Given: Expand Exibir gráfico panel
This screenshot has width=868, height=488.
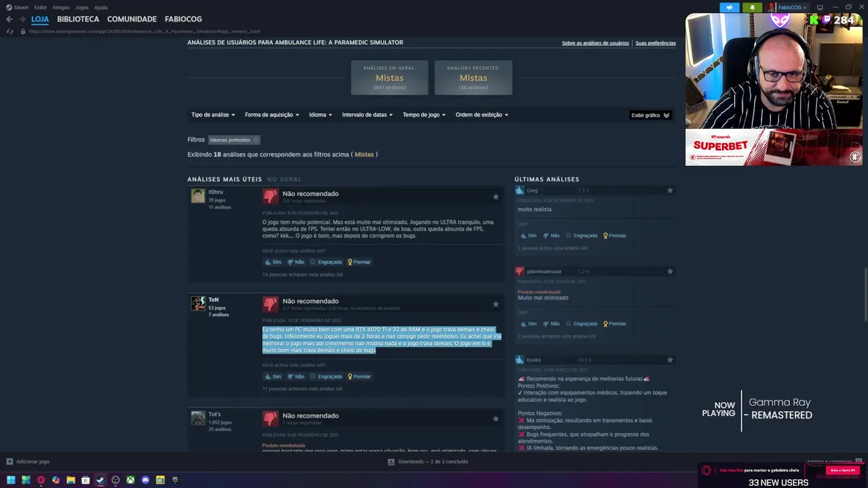Looking at the screenshot, I should click(x=650, y=115).
